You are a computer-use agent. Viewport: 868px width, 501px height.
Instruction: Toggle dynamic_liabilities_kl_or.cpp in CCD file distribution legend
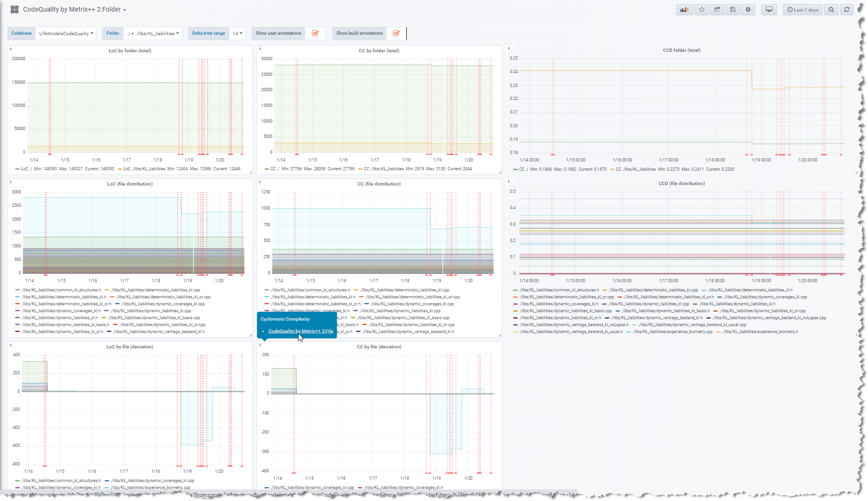pos(763,311)
